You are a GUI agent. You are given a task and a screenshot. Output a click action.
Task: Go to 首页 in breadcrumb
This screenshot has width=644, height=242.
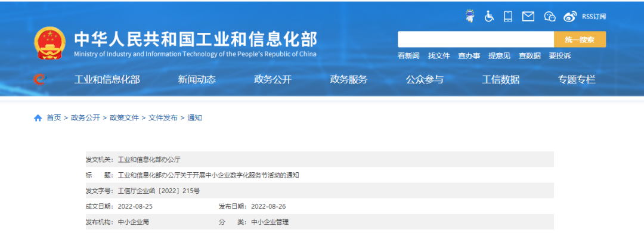[x=54, y=118]
